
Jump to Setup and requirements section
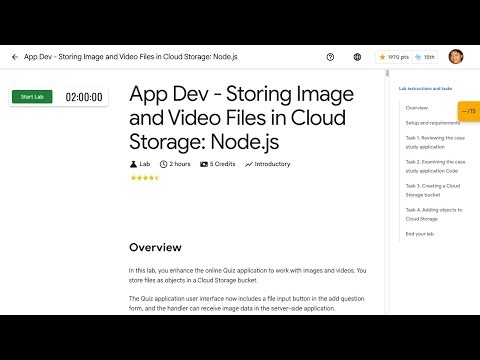[433, 123]
